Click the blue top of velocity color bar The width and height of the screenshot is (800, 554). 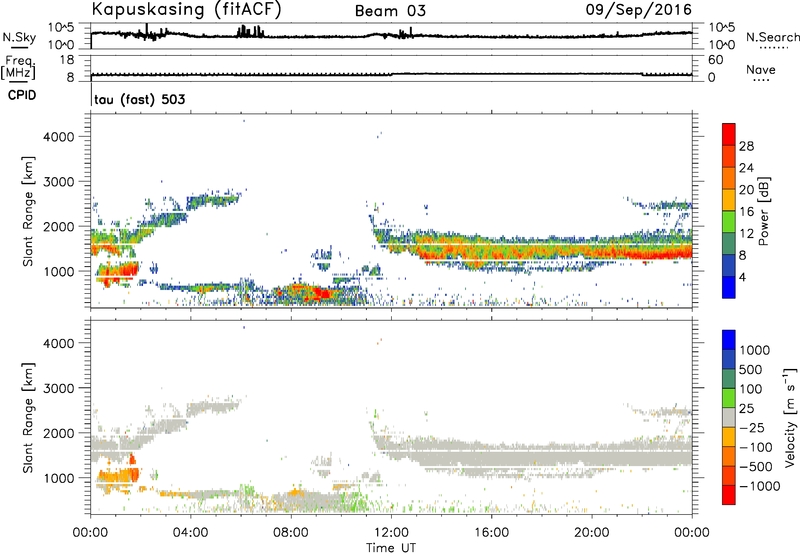pos(729,340)
